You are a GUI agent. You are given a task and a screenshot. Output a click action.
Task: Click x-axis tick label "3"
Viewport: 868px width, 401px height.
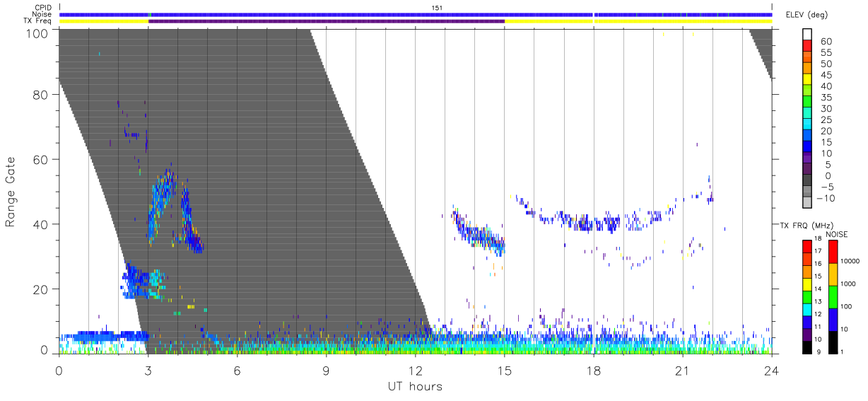point(148,371)
